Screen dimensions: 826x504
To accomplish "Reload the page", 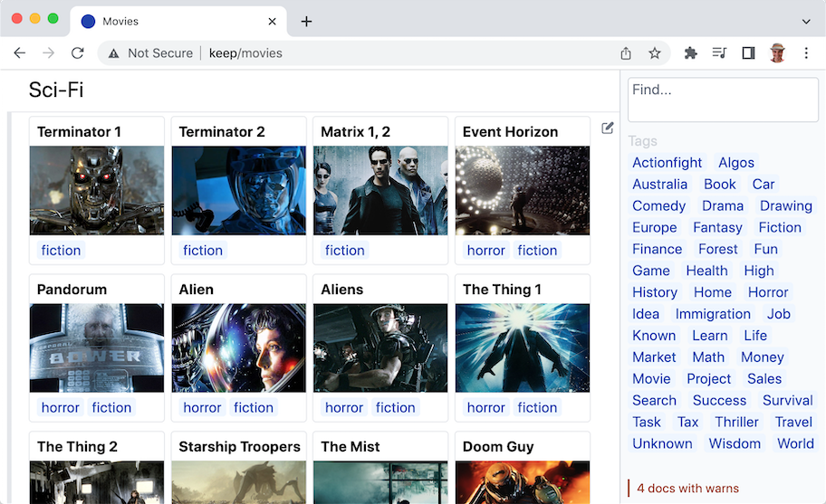I will coord(78,53).
